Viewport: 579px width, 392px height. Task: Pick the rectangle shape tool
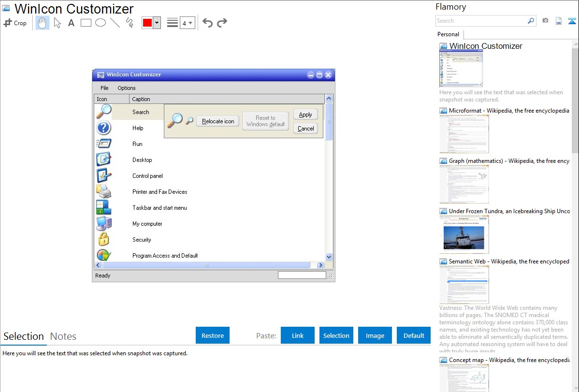coord(86,23)
